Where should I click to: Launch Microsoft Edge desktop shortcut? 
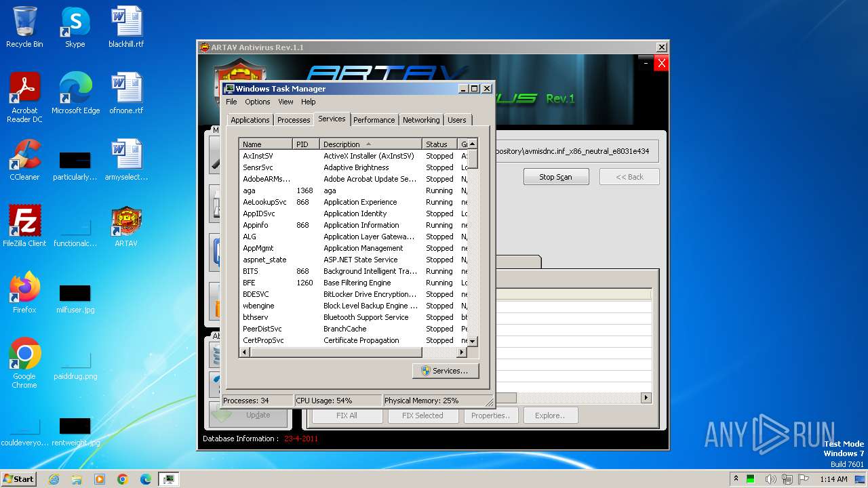pyautogui.click(x=75, y=94)
